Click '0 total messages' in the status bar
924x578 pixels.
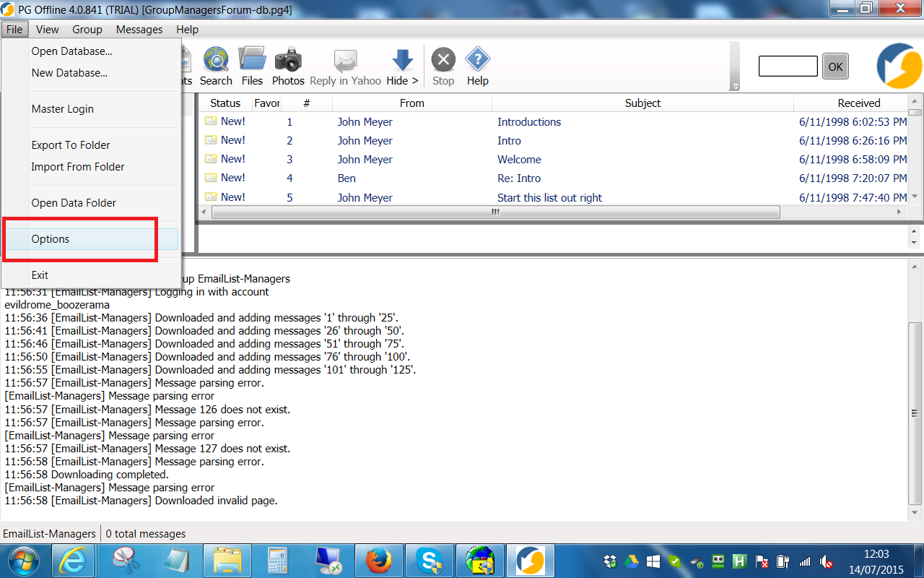pyautogui.click(x=146, y=534)
